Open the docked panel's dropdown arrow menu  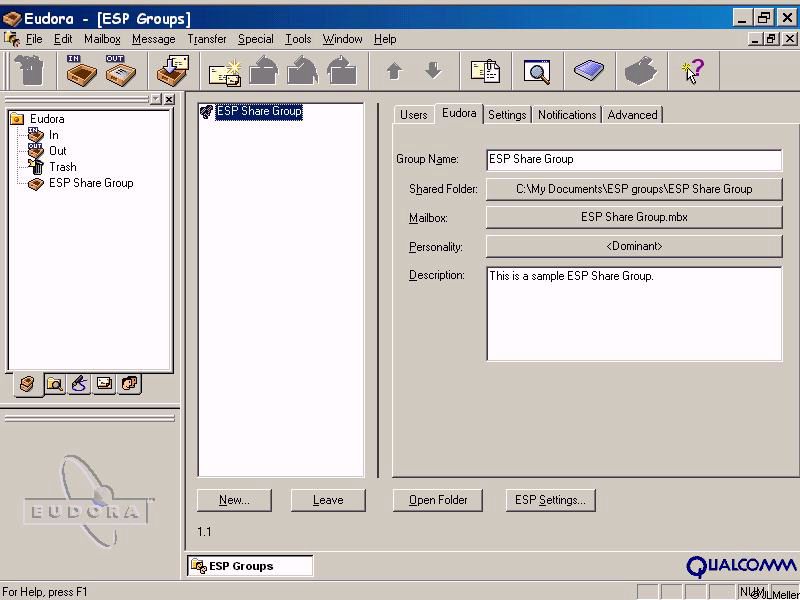[x=156, y=99]
